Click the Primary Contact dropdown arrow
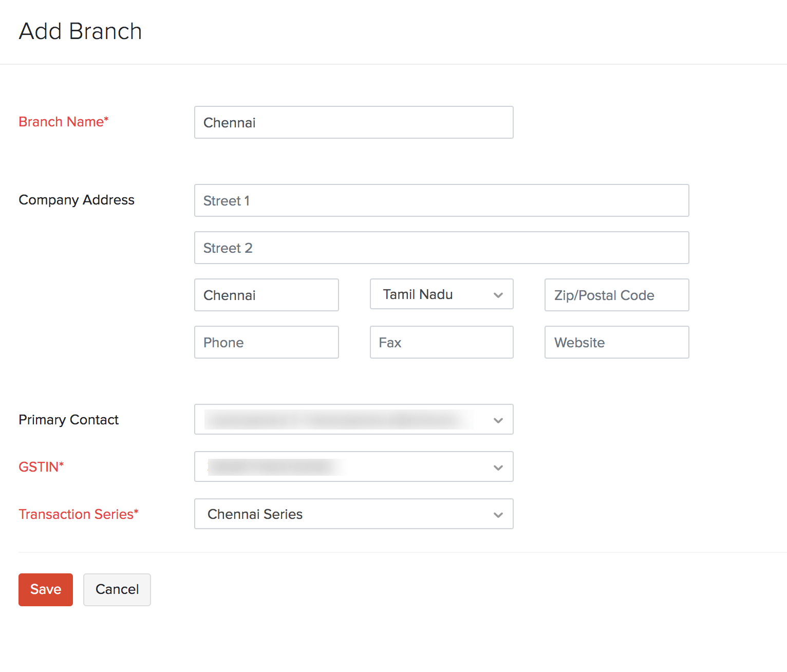Image resolution: width=787 pixels, height=672 pixels. click(497, 420)
